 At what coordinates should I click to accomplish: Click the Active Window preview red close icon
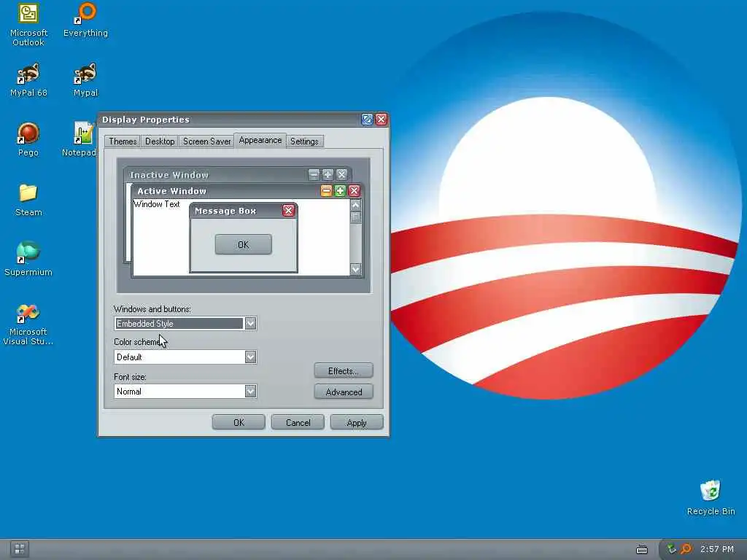[x=354, y=191]
